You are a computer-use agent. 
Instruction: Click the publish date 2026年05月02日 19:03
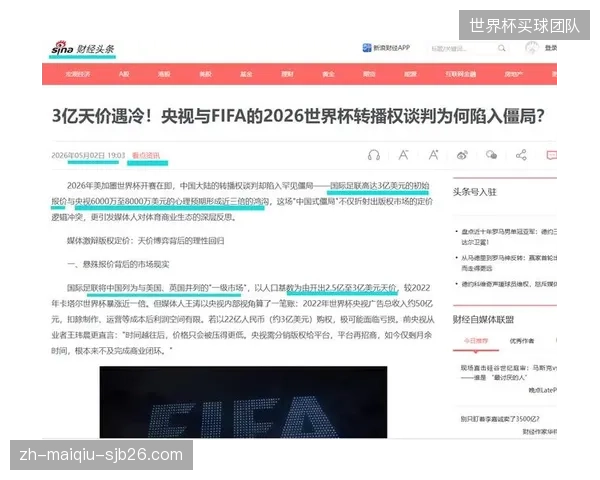[x=88, y=155]
